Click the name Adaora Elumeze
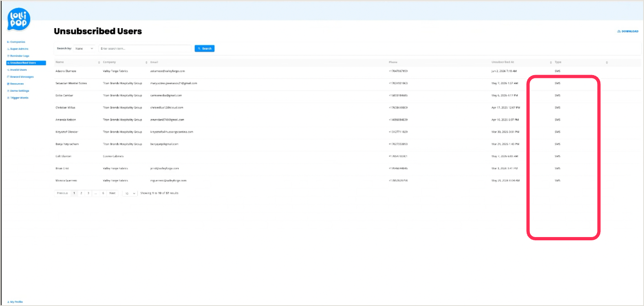 pos(66,71)
